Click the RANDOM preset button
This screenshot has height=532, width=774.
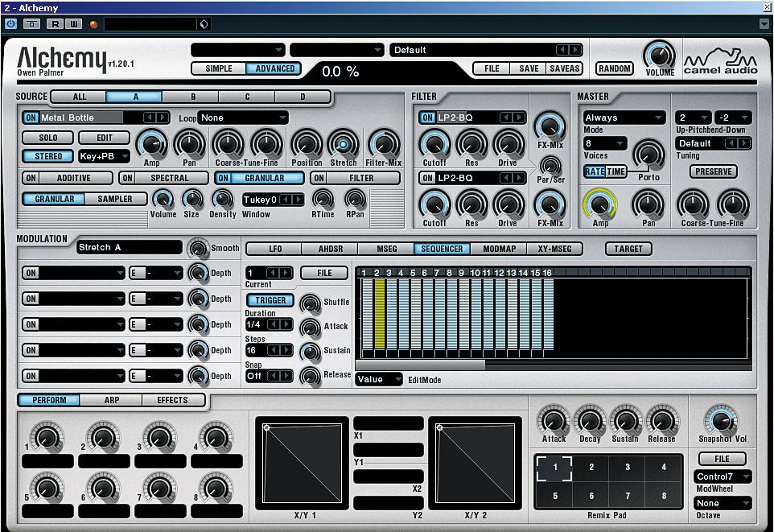614,69
